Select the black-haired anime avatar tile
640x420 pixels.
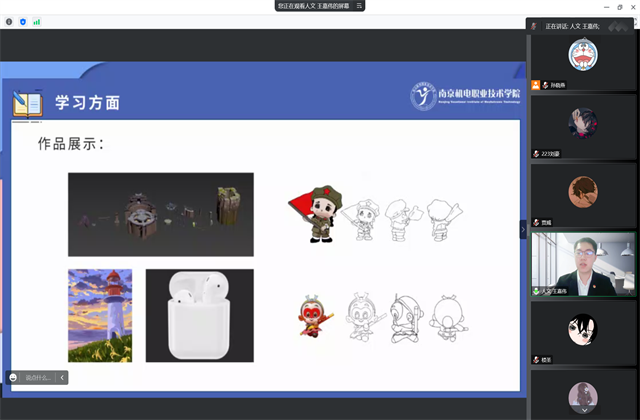pos(582,328)
